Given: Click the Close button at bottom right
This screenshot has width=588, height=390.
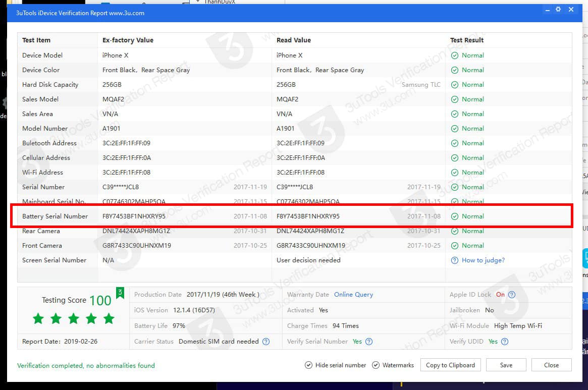Looking at the screenshot, I should pyautogui.click(x=551, y=365).
